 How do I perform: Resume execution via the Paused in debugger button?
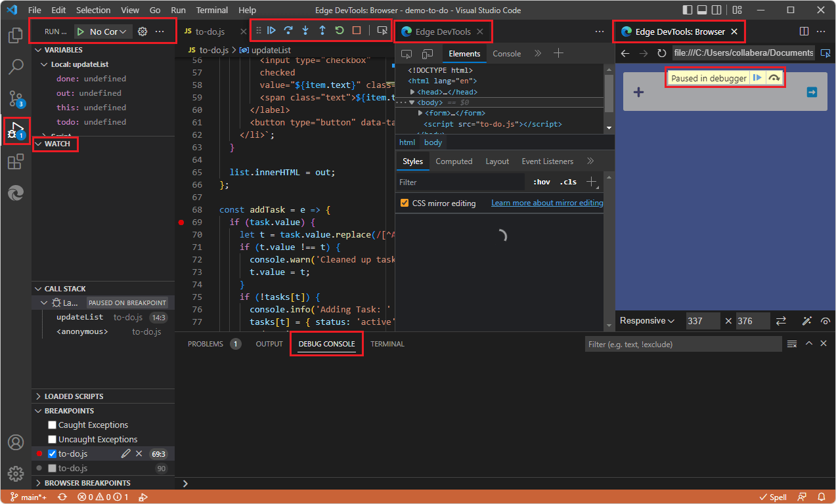(x=757, y=77)
